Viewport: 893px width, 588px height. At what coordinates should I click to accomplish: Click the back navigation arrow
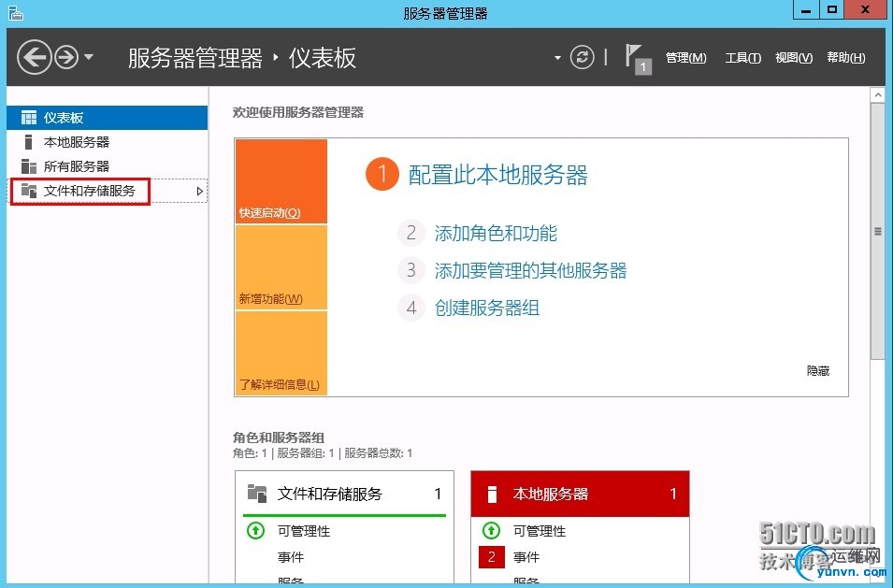[x=35, y=57]
